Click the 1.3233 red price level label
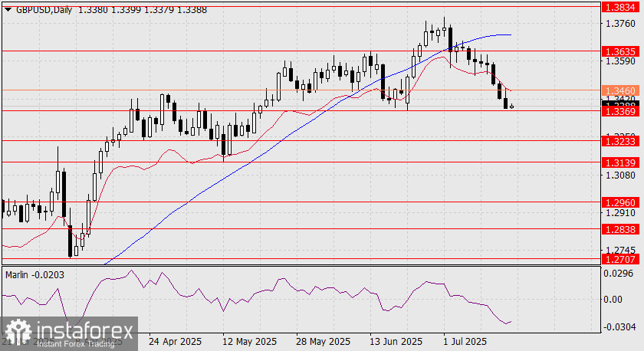This screenshot has height=351, width=644. tap(620, 141)
